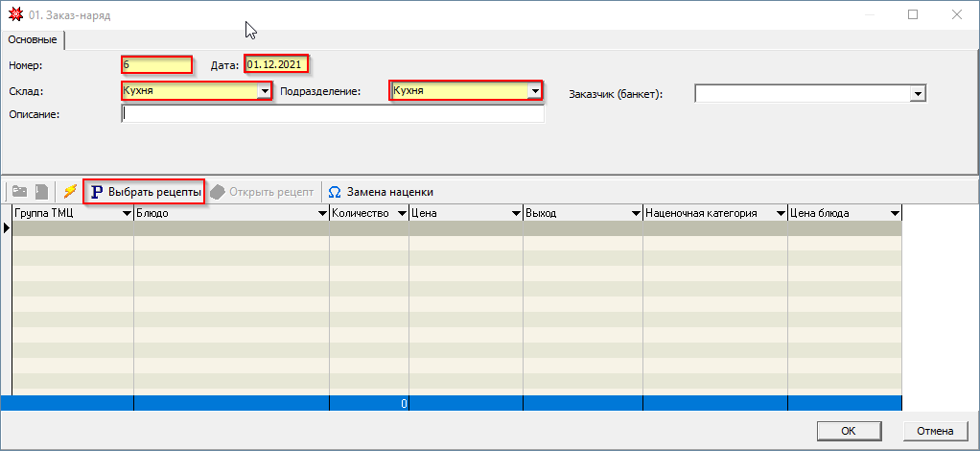This screenshot has height=451, width=980.
Task: Open the Блюдо column filter arrow
Action: [322, 214]
